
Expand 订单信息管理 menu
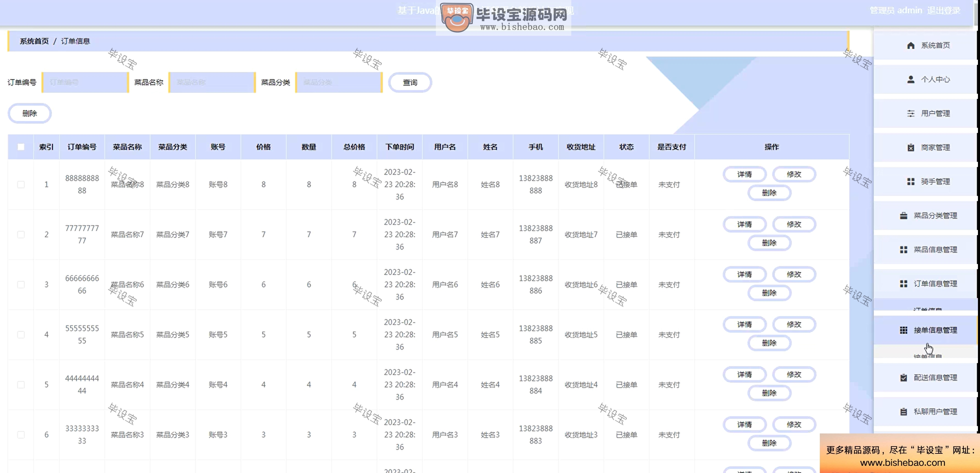click(x=925, y=284)
